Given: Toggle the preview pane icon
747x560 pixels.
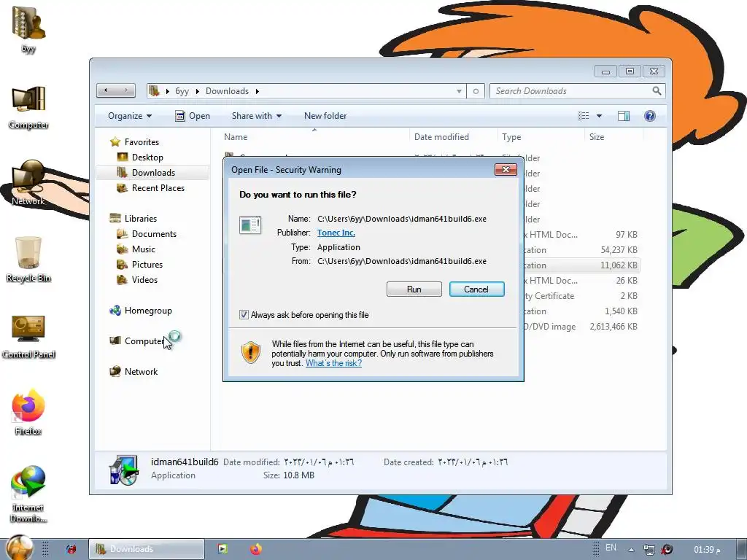Looking at the screenshot, I should (x=624, y=116).
